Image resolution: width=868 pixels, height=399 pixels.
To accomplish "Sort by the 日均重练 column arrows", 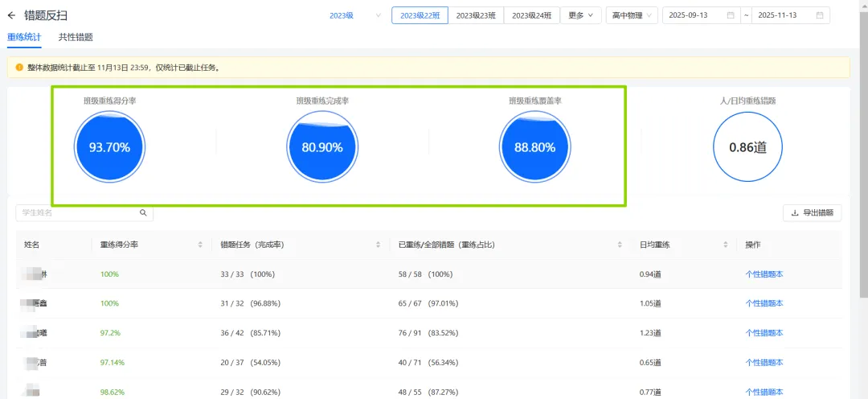I will 725,245.
